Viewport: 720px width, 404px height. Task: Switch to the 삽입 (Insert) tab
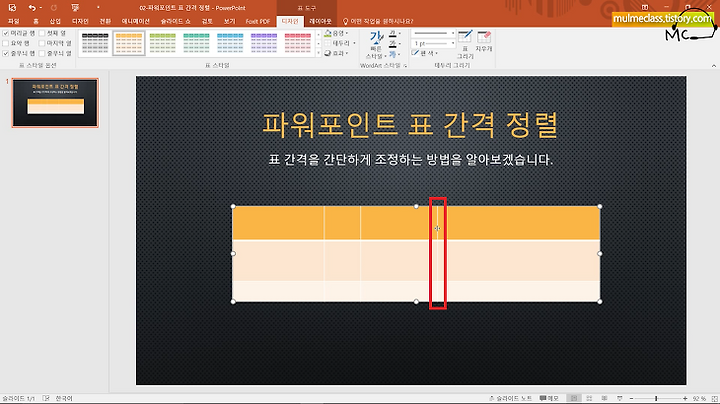click(x=55, y=21)
